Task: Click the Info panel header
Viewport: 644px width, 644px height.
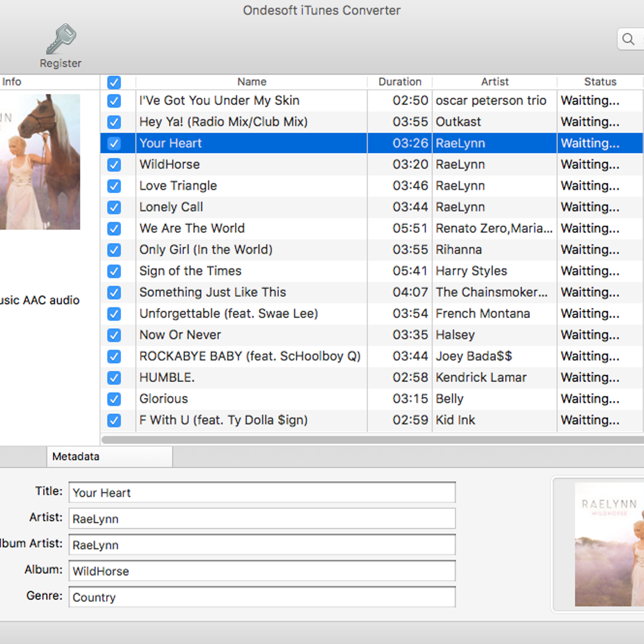Action: tap(11, 82)
